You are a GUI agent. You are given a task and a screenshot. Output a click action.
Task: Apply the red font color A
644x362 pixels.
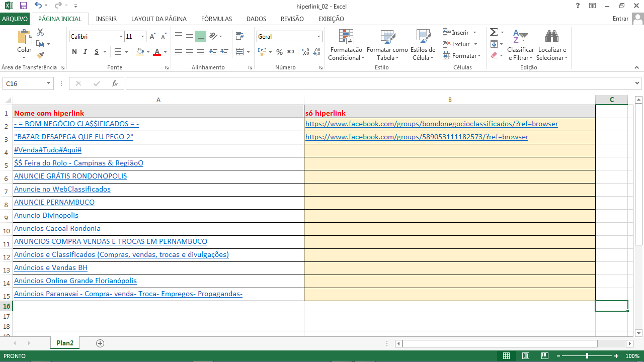(x=157, y=52)
